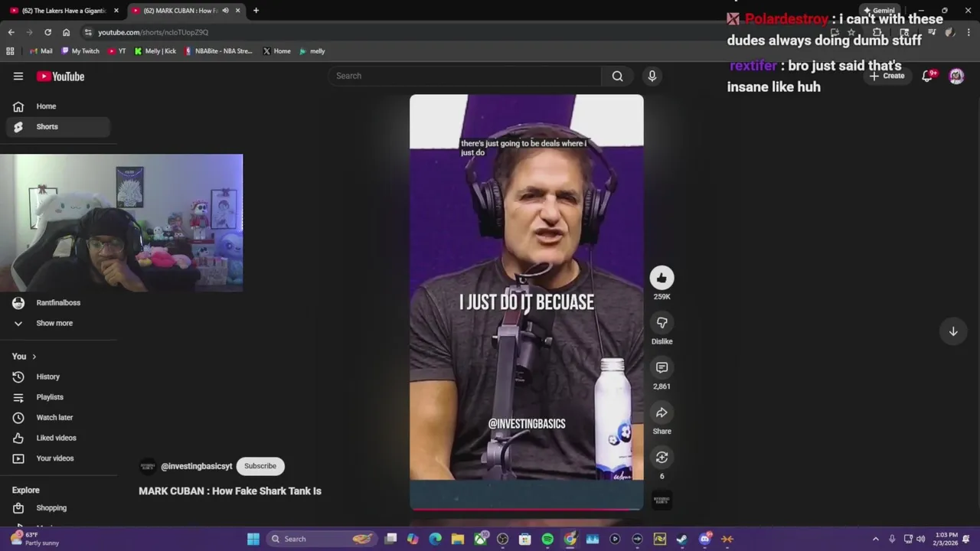Viewport: 980px width, 551px height.
Task: Open browser home page icon
Action: tap(66, 32)
